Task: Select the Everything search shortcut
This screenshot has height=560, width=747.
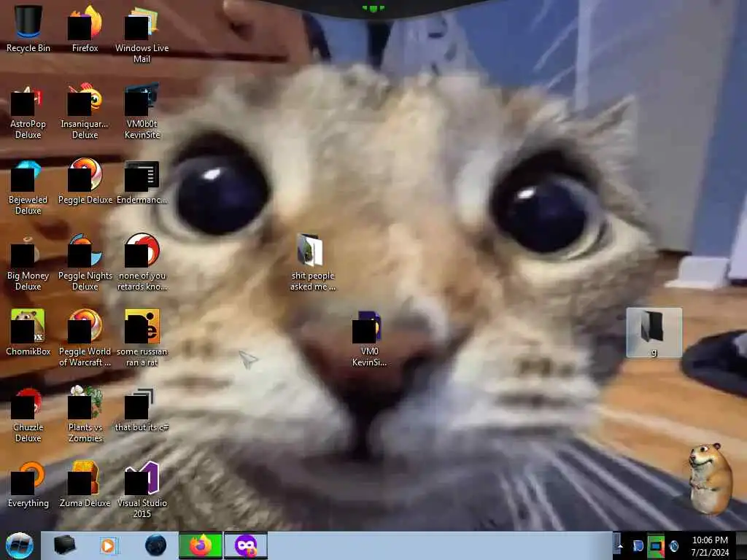Action: tap(28, 484)
